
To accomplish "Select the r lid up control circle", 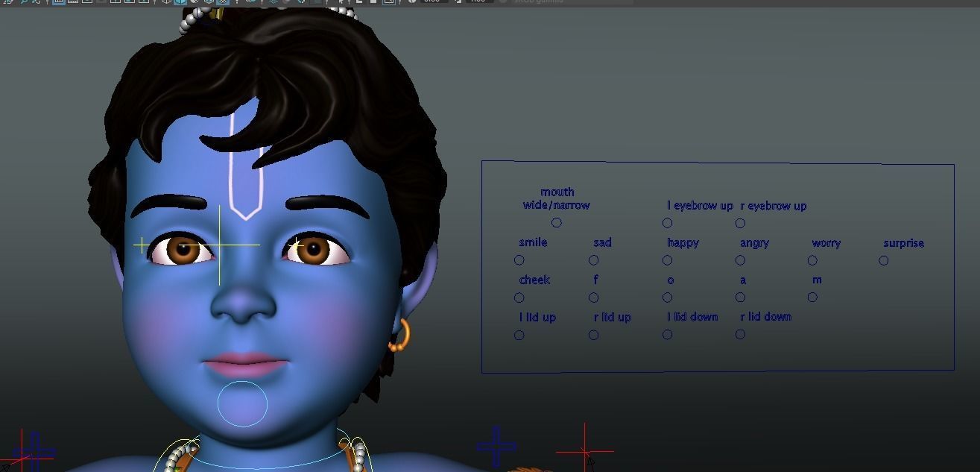I will 593,335.
